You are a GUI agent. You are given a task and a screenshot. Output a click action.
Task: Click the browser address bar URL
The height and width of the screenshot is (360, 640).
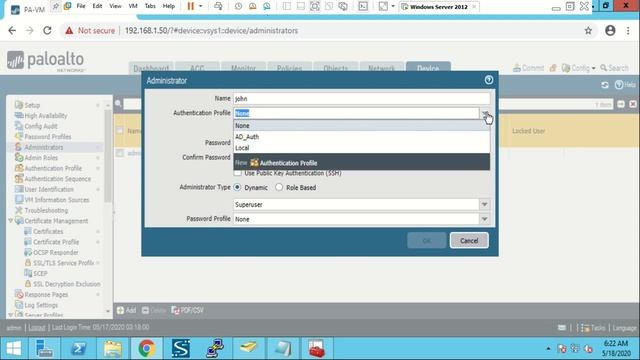coord(211,31)
